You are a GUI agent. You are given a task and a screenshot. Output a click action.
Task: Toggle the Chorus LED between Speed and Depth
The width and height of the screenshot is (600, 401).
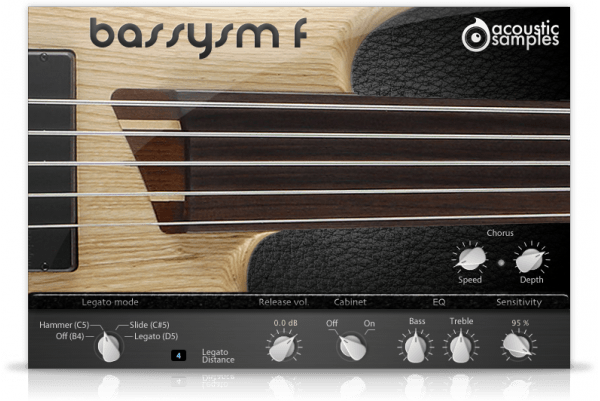click(499, 263)
